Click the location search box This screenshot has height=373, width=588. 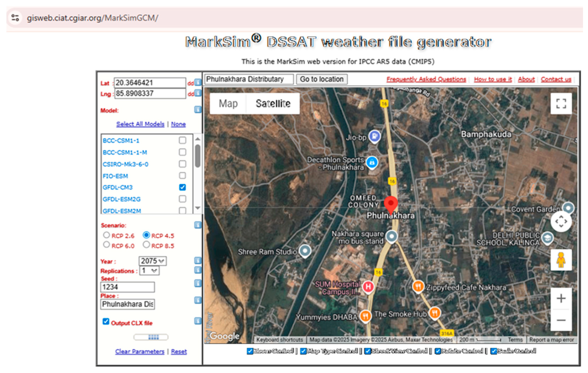[249, 79]
